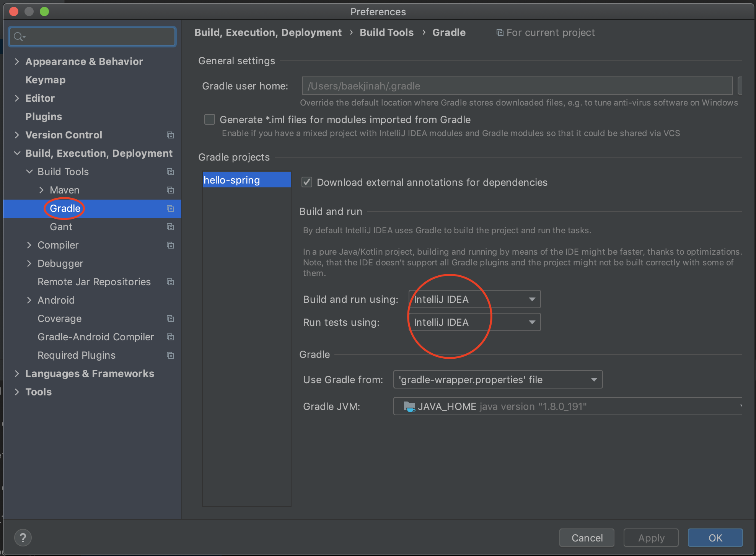The width and height of the screenshot is (756, 556).
Task: Uncheck Download external annotations for dependencies
Action: [x=307, y=182]
